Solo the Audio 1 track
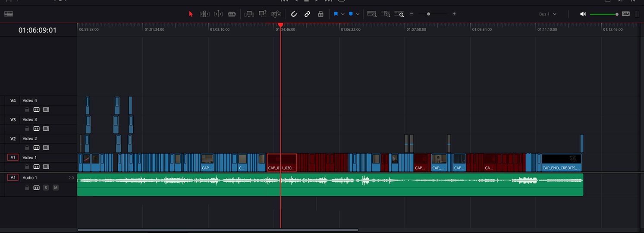This screenshot has width=644, height=233. [x=46, y=188]
